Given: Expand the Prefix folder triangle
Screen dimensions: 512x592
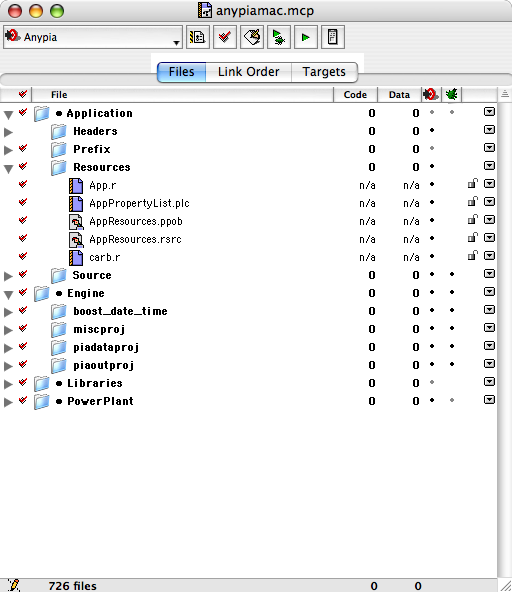Looking at the screenshot, I should [x=8, y=150].
